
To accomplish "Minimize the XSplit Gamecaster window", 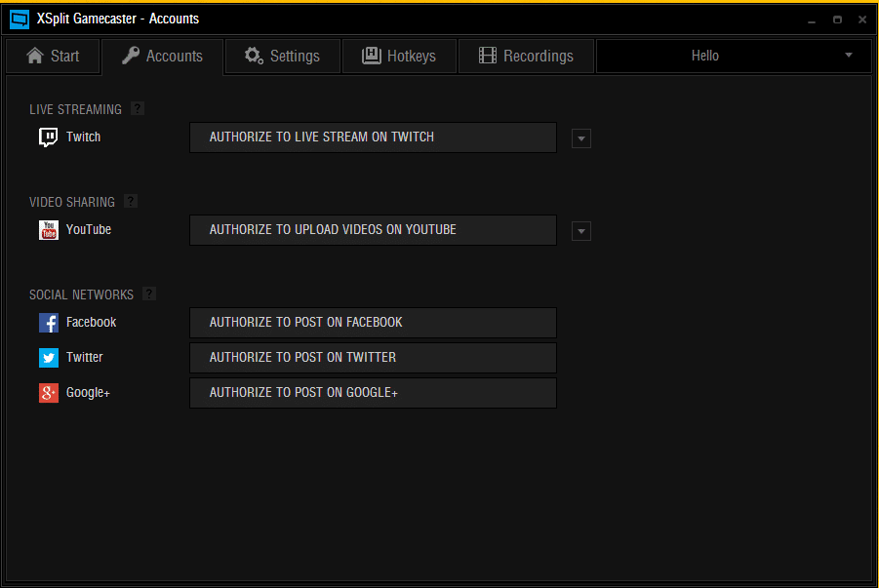I will click(812, 20).
